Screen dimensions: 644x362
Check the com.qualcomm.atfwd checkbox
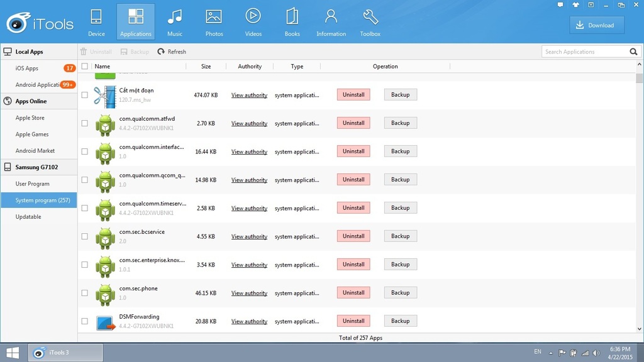pyautogui.click(x=85, y=123)
